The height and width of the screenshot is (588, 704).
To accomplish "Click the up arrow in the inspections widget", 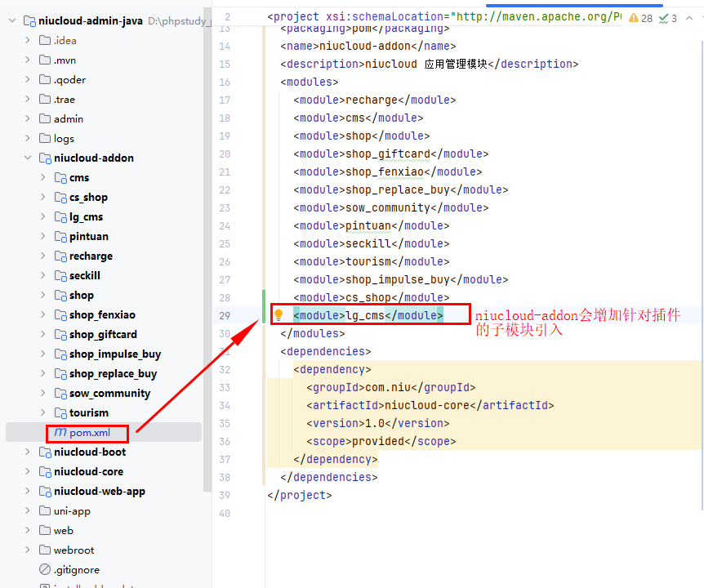I will click(687, 18).
